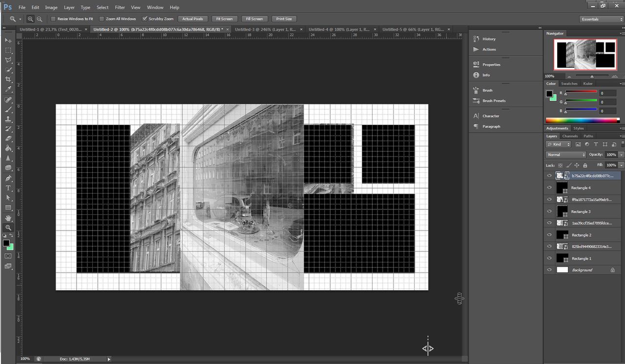Select the Zoom tool in toolbox

[x=8, y=227]
